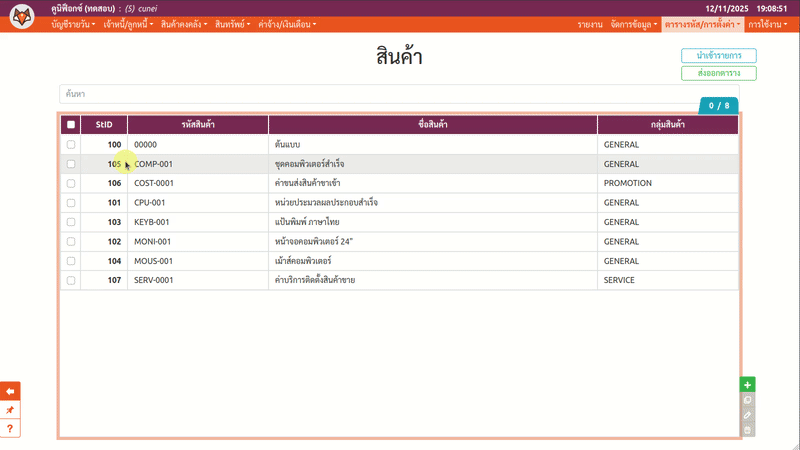Click the green add new product button
800x450 pixels.
pyautogui.click(x=747, y=385)
